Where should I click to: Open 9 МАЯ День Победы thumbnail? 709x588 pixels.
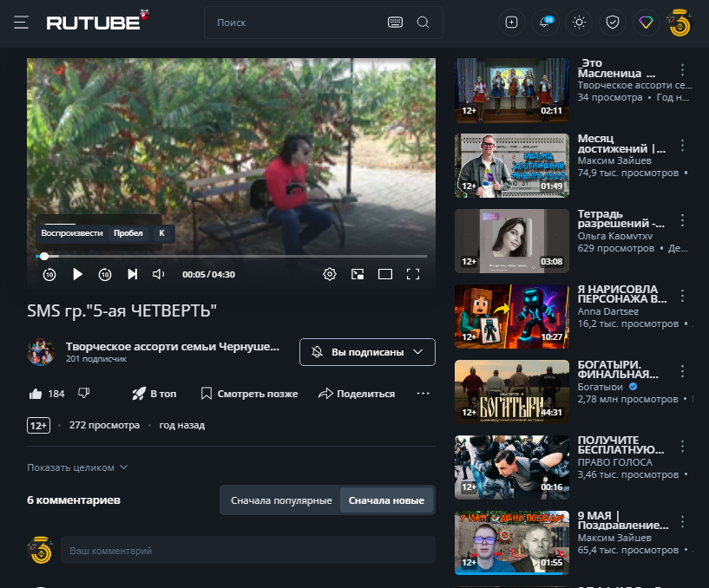tap(512, 543)
